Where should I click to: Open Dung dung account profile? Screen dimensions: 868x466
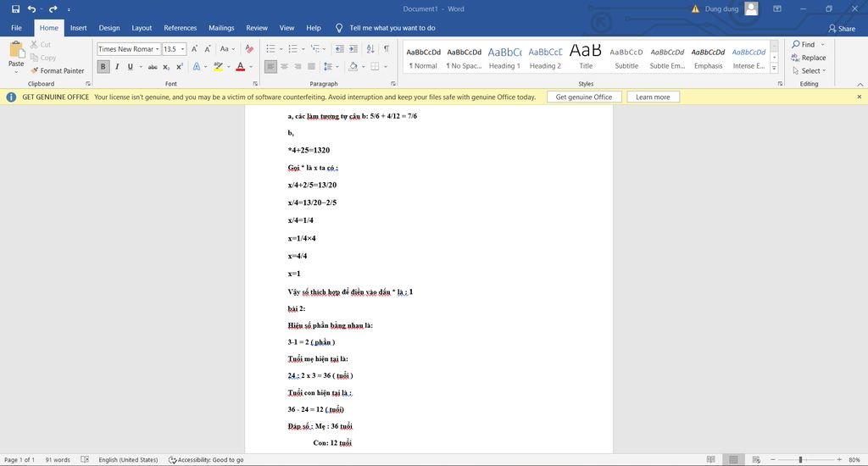[731, 8]
